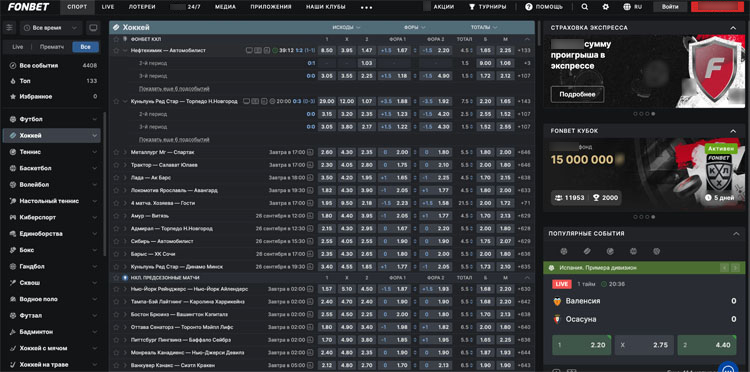Click the monitor view icon beside time filter
Screen dimensions: 750x372
pyautogui.click(x=93, y=28)
